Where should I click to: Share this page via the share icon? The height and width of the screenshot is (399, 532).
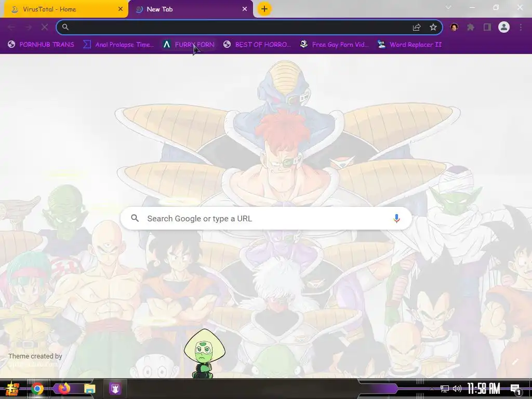pyautogui.click(x=417, y=27)
